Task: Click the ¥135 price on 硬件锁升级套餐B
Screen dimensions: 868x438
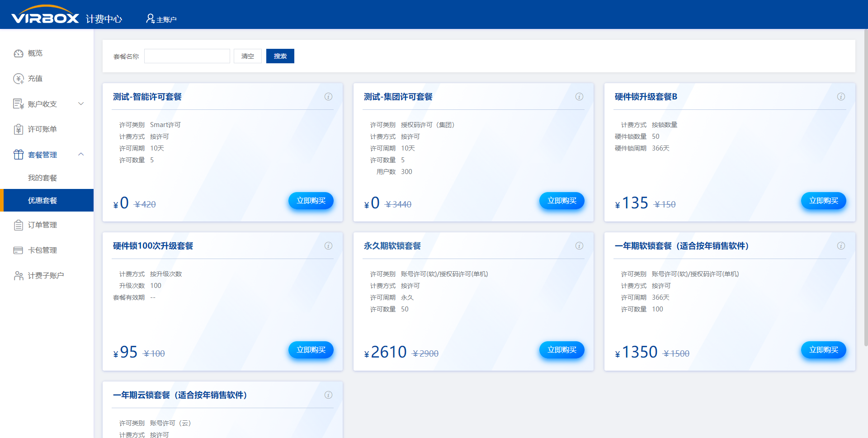Action: coord(632,203)
